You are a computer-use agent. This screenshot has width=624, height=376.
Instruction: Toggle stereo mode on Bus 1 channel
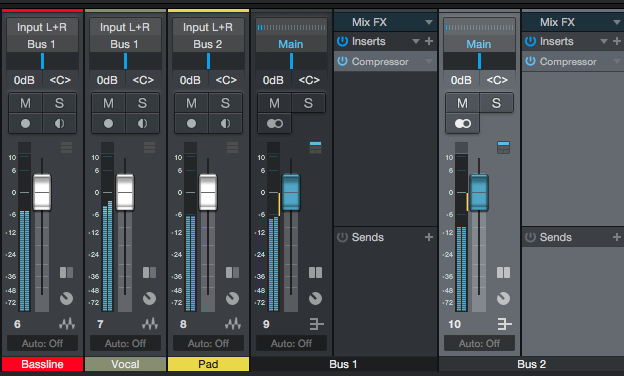coord(275,123)
